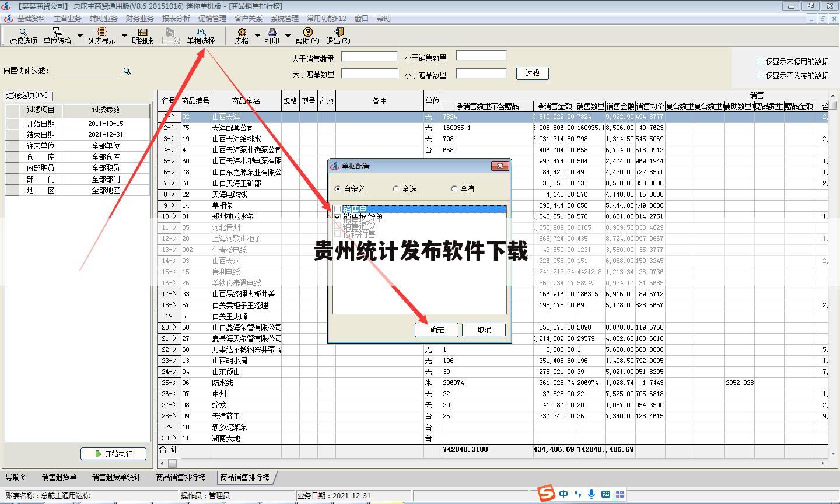
Task: Open the 基础资料 menu
Action: [31, 19]
